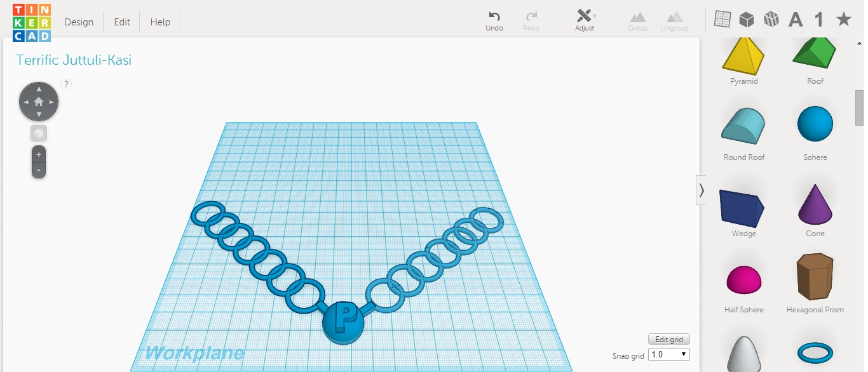868x372 pixels.
Task: Open the Edit menu
Action: coord(122,22)
